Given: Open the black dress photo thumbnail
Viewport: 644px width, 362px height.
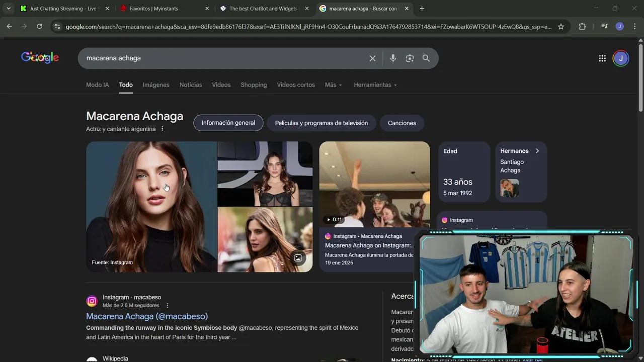Looking at the screenshot, I should (265, 173).
